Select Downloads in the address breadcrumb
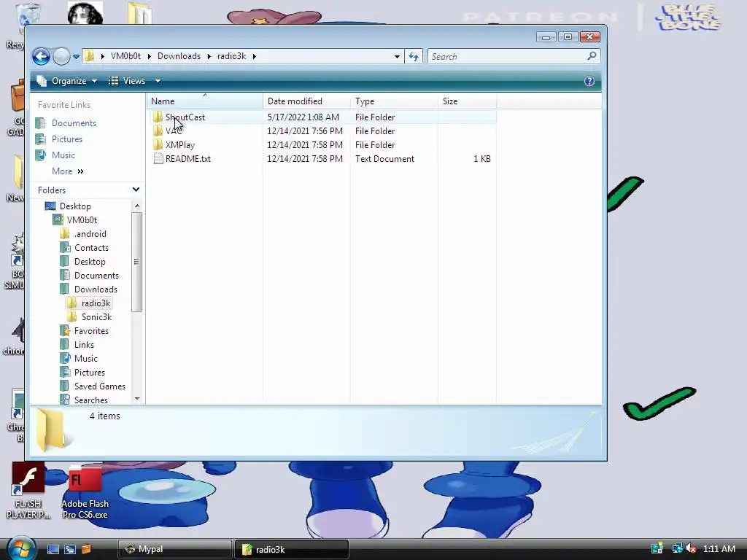Screen dimensions: 747x560 pyautogui.click(x=179, y=56)
